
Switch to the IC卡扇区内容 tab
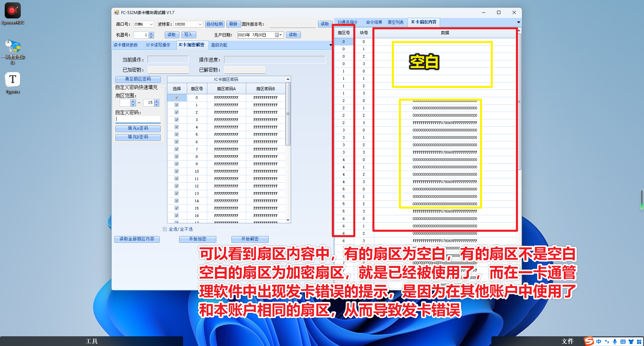[424, 22]
